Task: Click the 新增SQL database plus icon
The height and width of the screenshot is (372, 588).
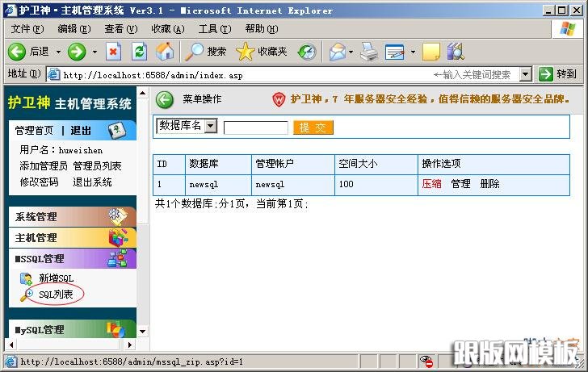Action: point(26,278)
